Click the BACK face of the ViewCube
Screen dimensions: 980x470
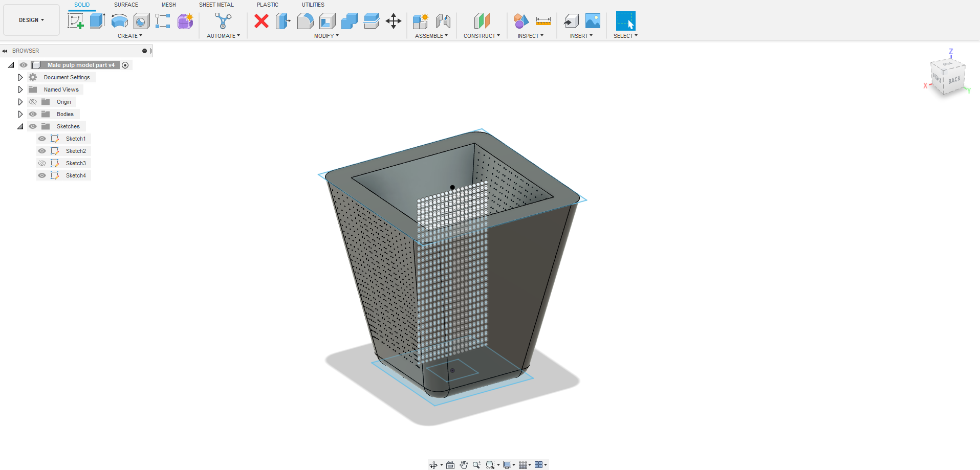(954, 80)
